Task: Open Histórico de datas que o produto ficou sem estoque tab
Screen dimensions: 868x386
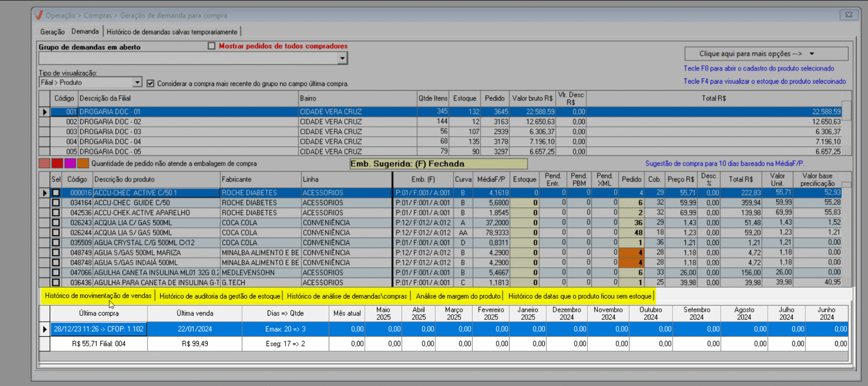Action: [x=580, y=296]
